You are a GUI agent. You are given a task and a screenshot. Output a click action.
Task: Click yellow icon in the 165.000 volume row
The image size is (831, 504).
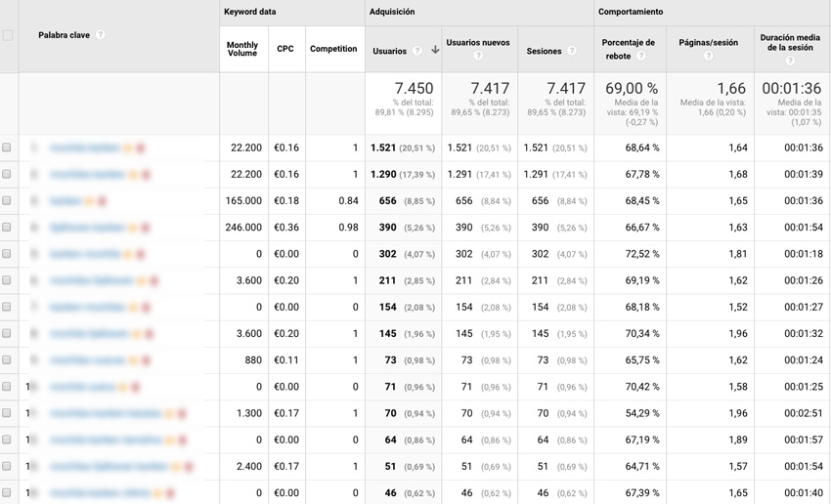coord(90,201)
